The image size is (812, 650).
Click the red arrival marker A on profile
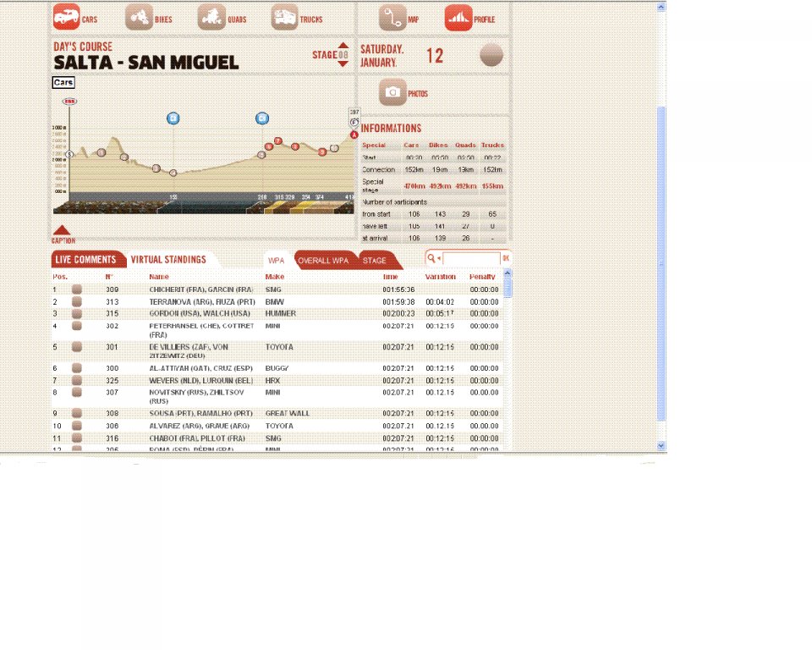tap(354, 135)
